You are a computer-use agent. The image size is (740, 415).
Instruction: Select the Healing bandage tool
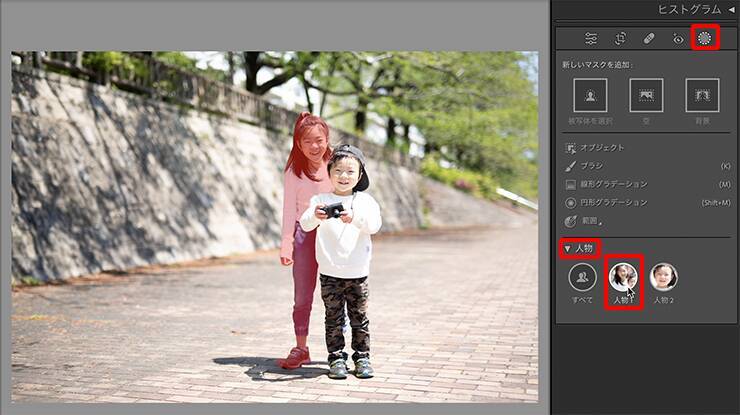649,39
